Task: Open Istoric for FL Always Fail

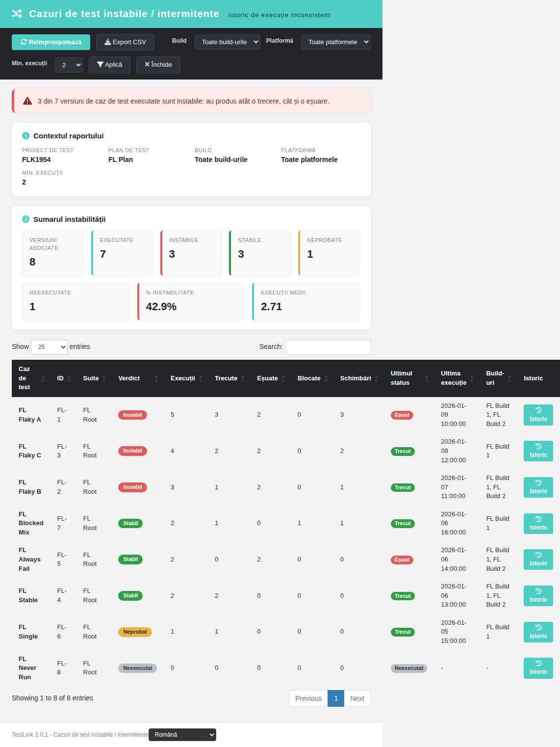Action: [538, 560]
